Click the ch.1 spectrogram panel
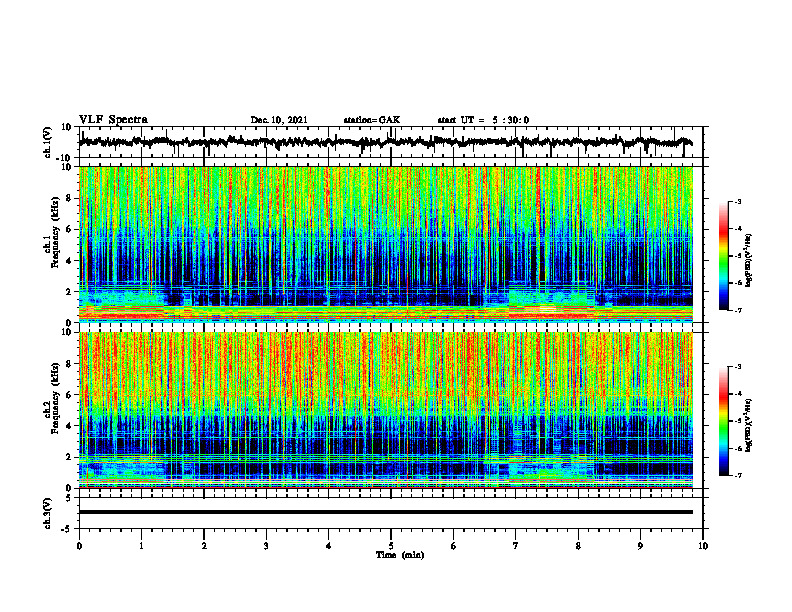The height and width of the screenshot is (612, 792). click(385, 244)
